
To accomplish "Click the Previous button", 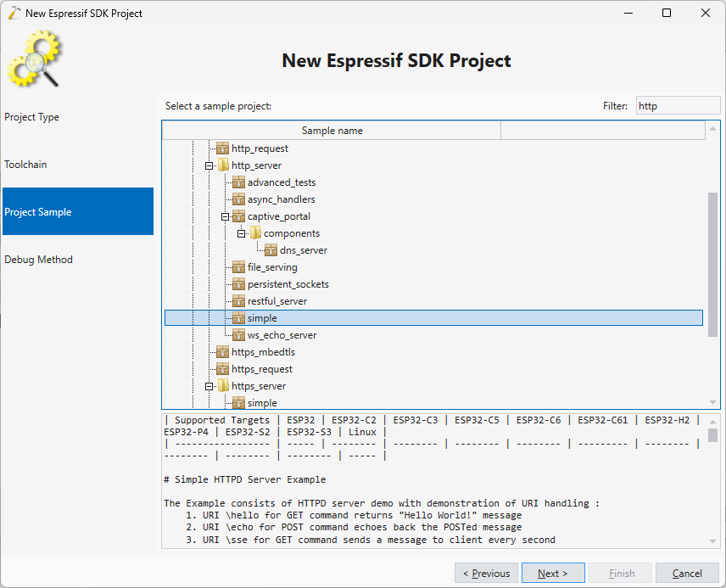I will (486, 574).
